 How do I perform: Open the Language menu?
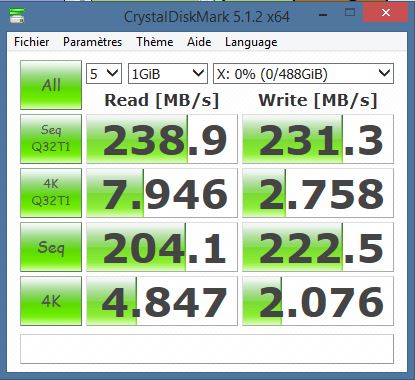[251, 42]
